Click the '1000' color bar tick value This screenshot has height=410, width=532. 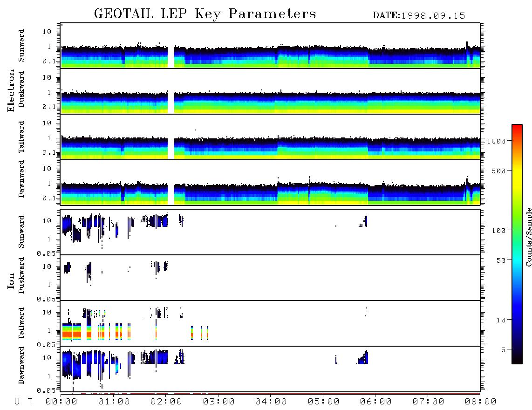[x=497, y=141]
